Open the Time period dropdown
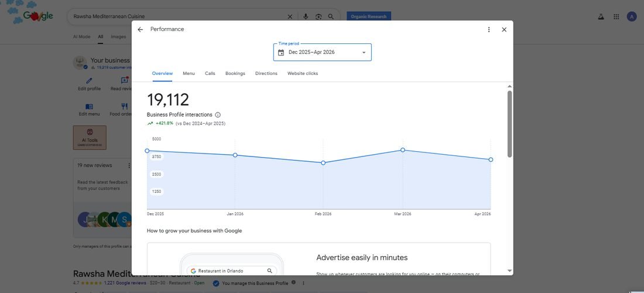This screenshot has height=293, width=644. coord(323,52)
